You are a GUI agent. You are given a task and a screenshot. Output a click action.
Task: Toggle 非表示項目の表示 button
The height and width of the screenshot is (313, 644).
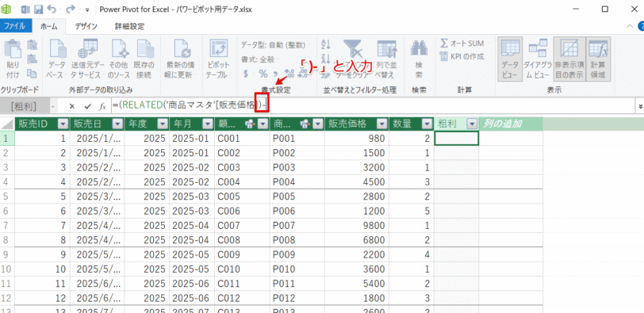569,59
